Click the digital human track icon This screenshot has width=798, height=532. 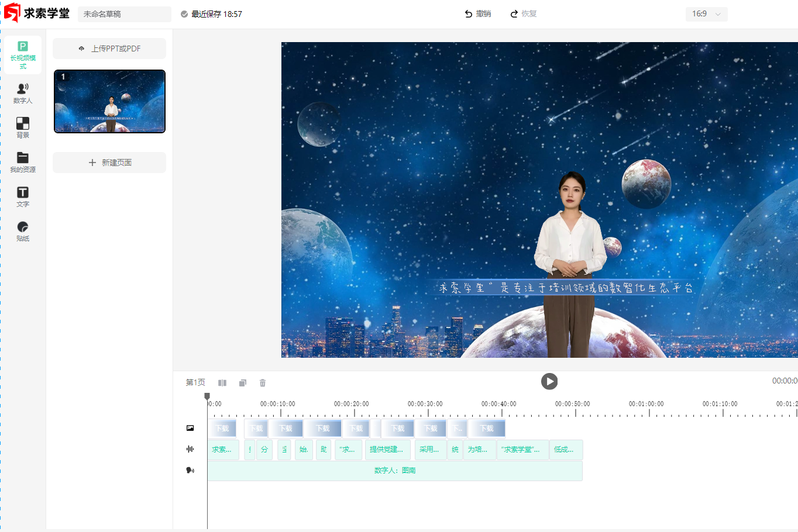(190, 470)
